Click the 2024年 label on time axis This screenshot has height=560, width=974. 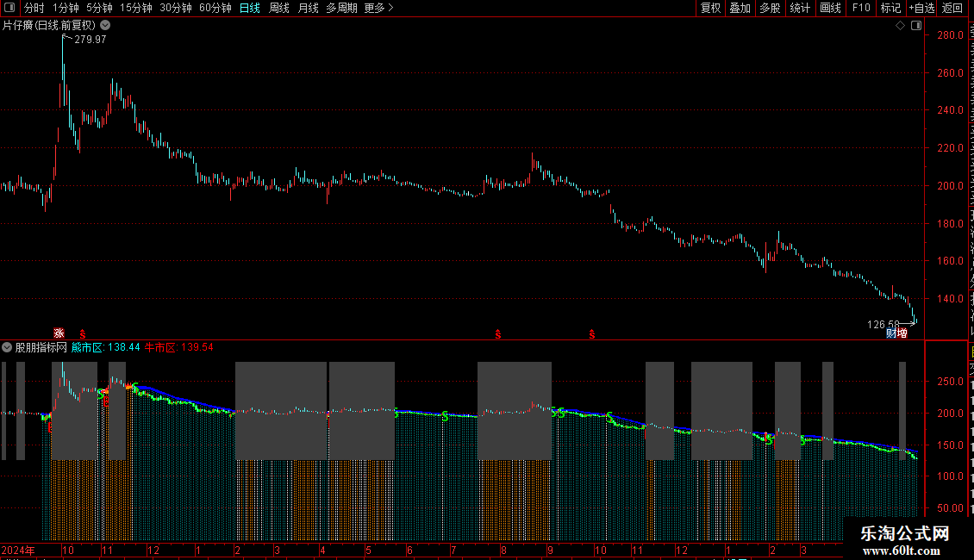click(17, 550)
